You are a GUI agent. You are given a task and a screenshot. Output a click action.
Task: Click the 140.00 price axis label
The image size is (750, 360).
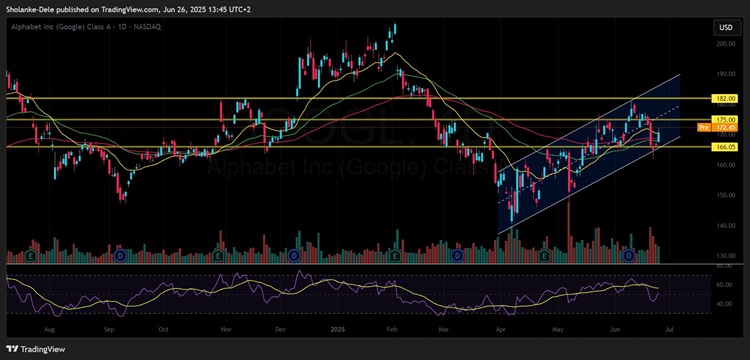click(726, 226)
